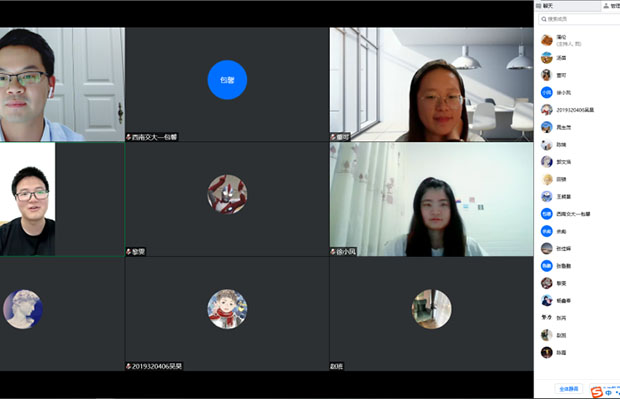Click the muted mic icon beside 西南交大—包馨 label

click(128, 137)
